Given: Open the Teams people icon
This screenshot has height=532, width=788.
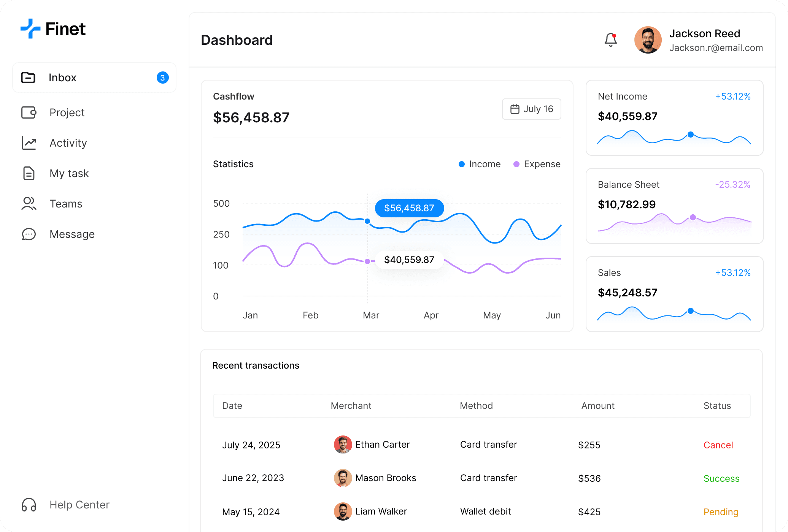Looking at the screenshot, I should pyautogui.click(x=29, y=204).
